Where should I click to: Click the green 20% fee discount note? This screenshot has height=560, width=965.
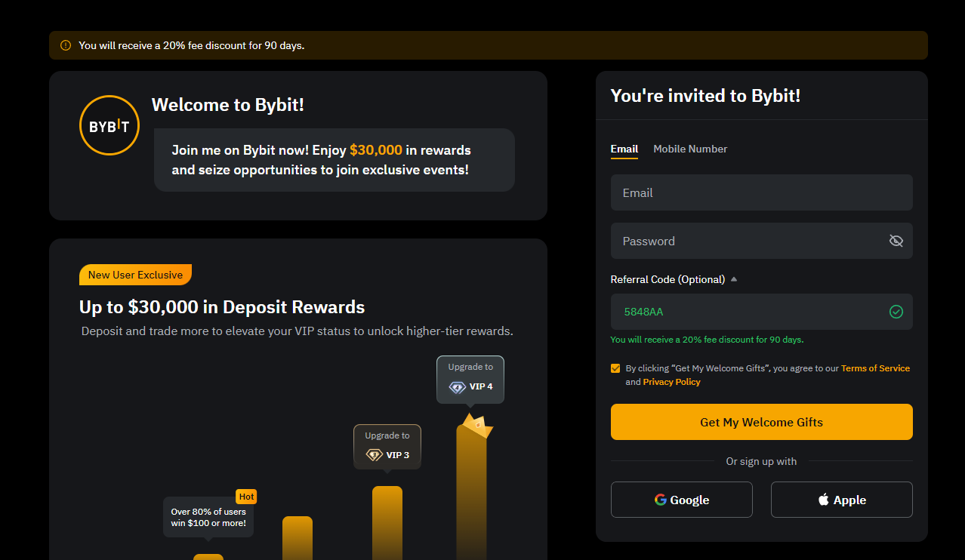click(x=707, y=340)
